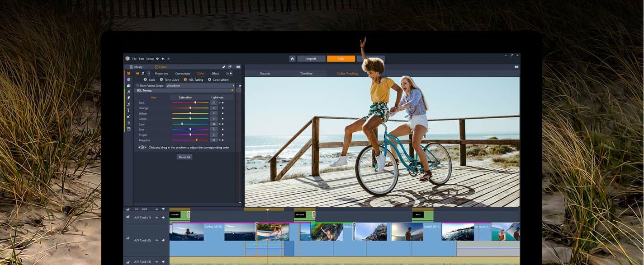Click the lock icon for A/V Track (2)
Screen dimensions: 644x265
point(128,238)
